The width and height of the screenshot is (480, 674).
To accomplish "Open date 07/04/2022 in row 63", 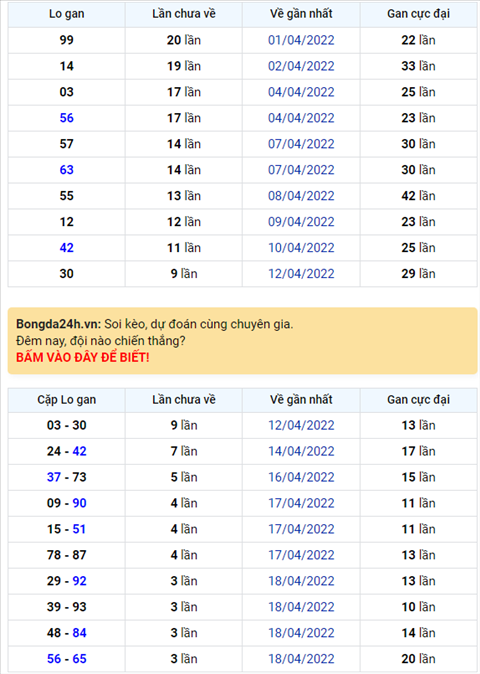I will coord(301,170).
